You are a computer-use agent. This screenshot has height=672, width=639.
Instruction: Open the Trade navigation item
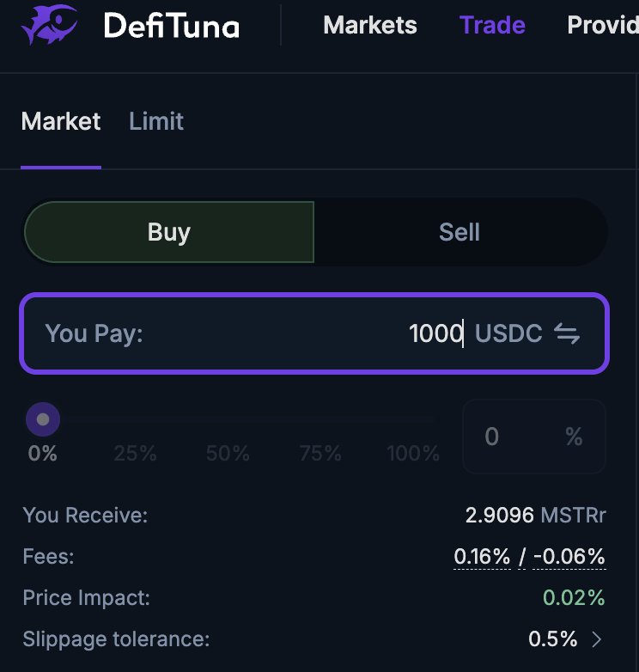coord(492,25)
